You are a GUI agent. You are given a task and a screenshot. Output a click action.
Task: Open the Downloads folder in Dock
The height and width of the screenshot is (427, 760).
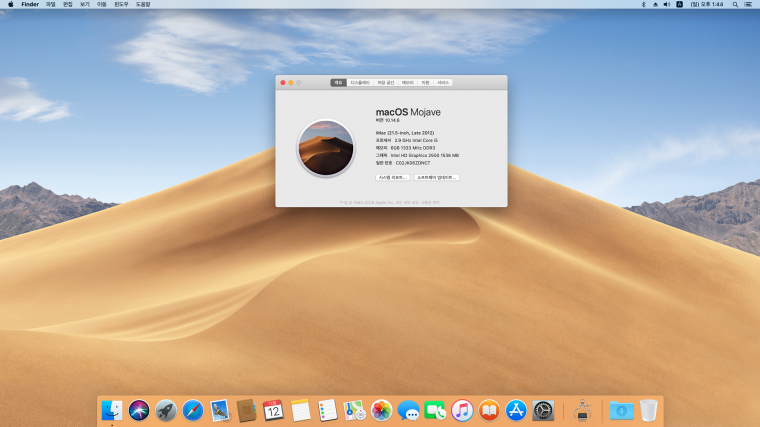(621, 411)
